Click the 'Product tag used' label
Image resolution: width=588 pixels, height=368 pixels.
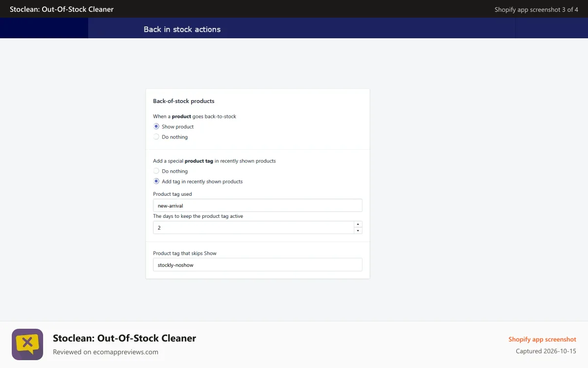(172, 194)
